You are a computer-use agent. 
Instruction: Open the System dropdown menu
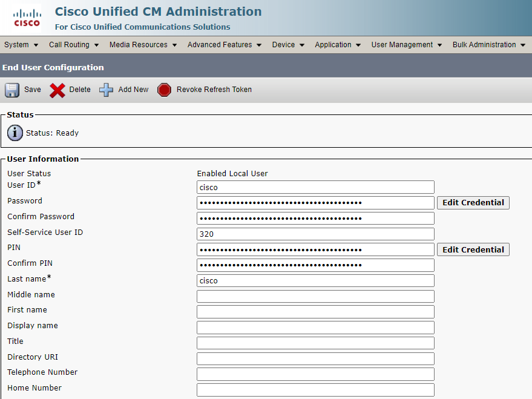21,45
